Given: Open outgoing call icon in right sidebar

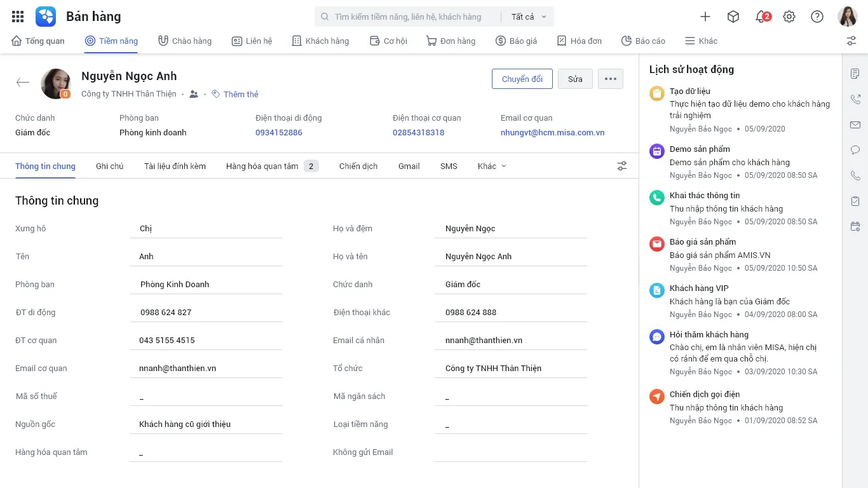Looking at the screenshot, I should pyautogui.click(x=855, y=99).
